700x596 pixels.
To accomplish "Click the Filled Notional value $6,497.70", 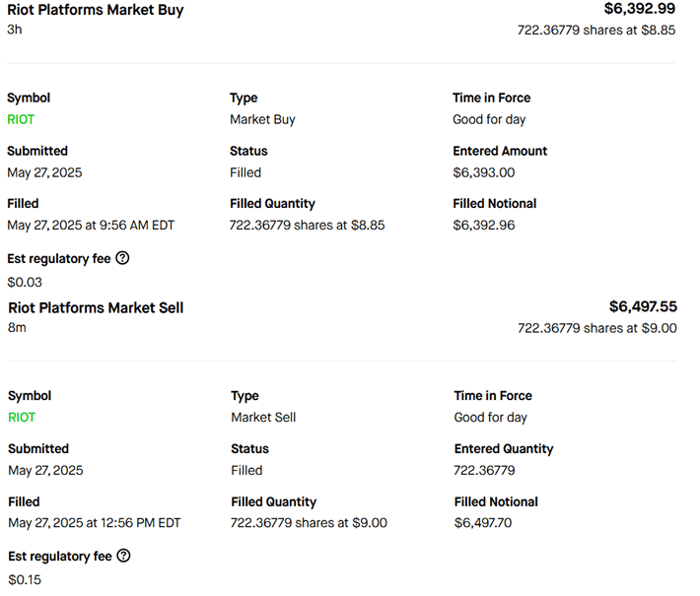I will tap(484, 522).
